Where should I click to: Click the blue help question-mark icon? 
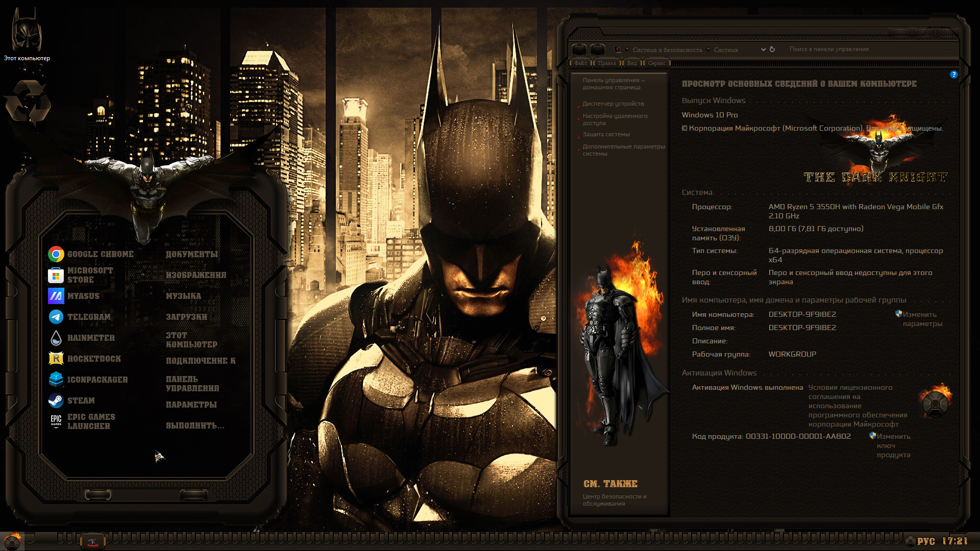click(953, 74)
